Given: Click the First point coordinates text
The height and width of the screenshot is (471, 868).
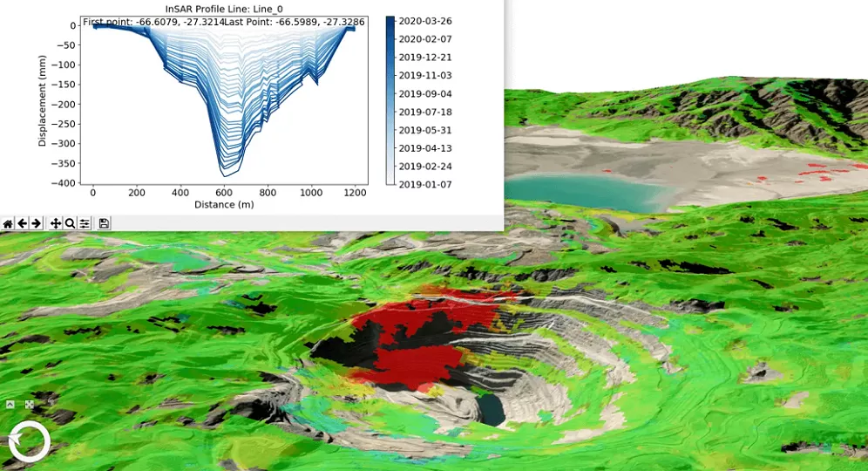Looking at the screenshot, I should click(154, 22).
